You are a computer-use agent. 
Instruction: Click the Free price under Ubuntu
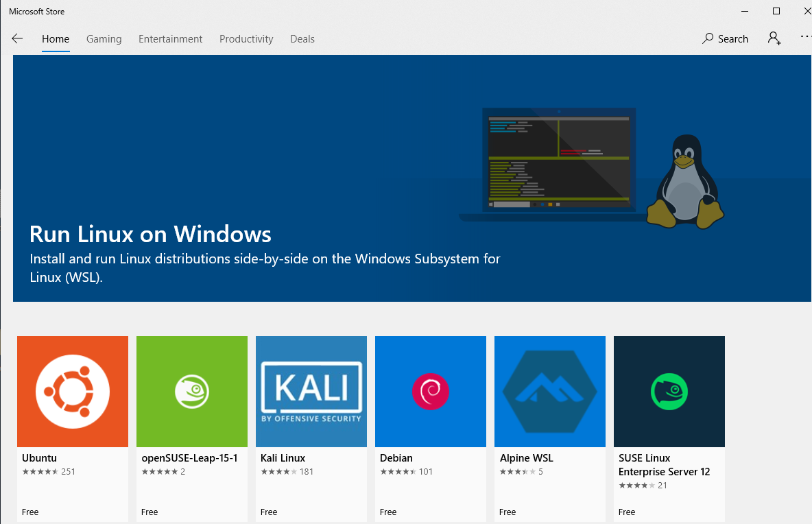(x=30, y=512)
